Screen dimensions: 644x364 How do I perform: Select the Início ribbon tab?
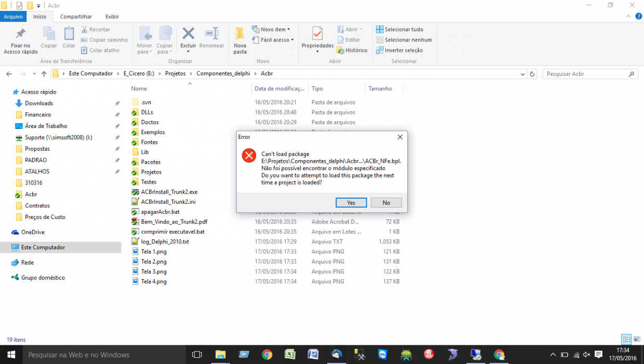point(40,17)
